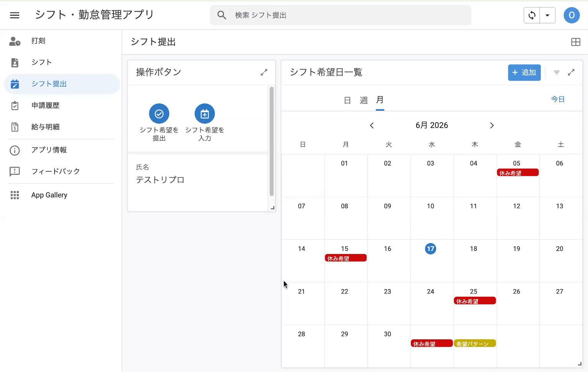Open App Gallery in the sidebar
The image size is (588, 372).
tap(62, 195)
